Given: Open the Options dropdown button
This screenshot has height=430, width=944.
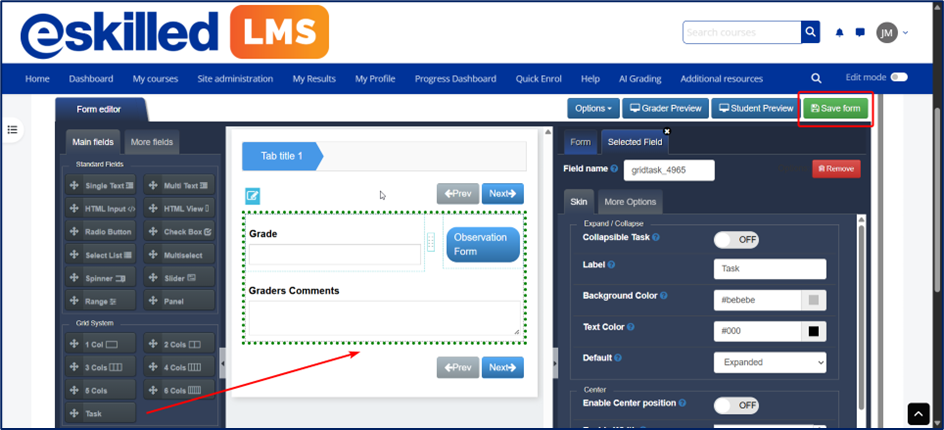Looking at the screenshot, I should (593, 108).
